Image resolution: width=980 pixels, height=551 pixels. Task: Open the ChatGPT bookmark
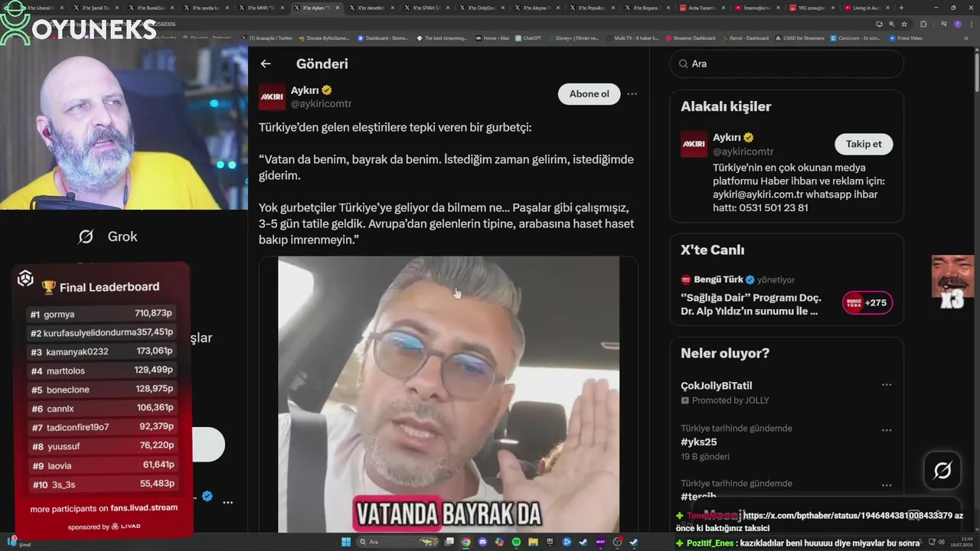click(x=528, y=38)
